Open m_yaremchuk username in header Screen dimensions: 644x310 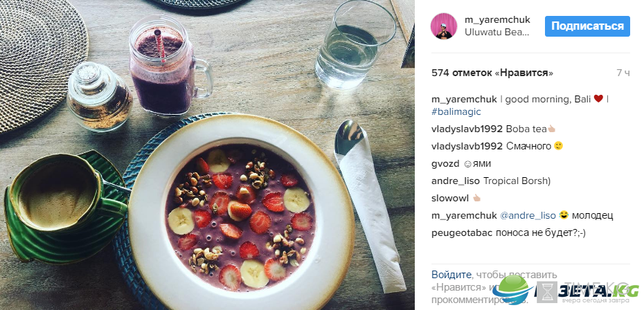pyautogui.click(x=497, y=19)
